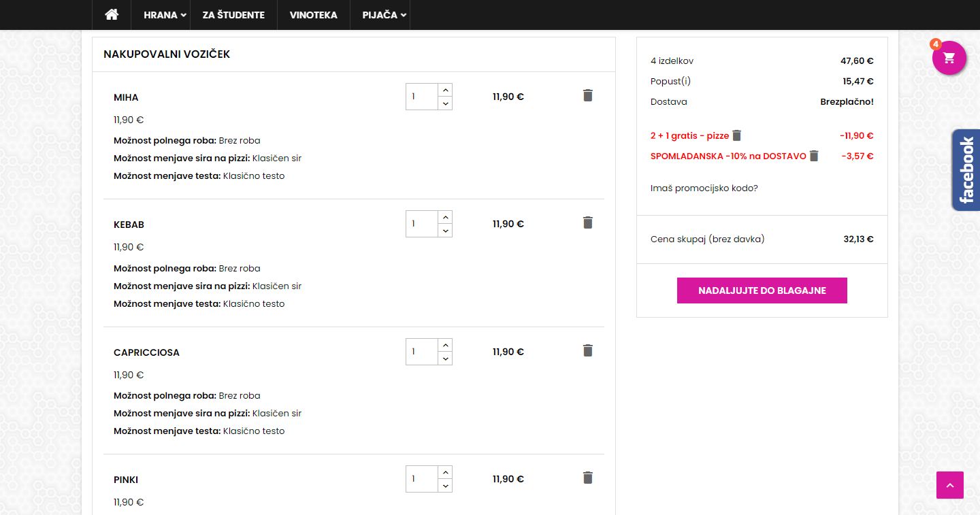Remove the 2 + 1 gratis discount

click(737, 135)
